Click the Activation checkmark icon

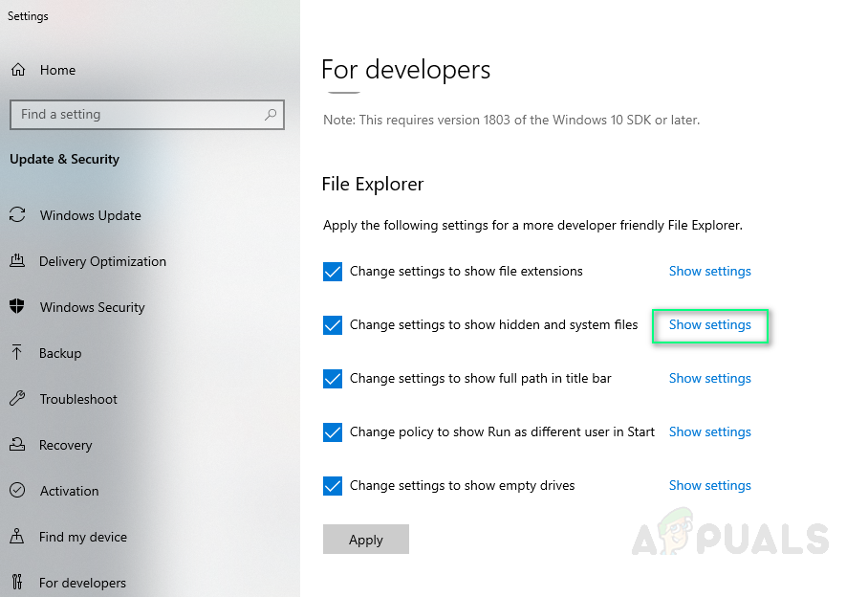(18, 491)
